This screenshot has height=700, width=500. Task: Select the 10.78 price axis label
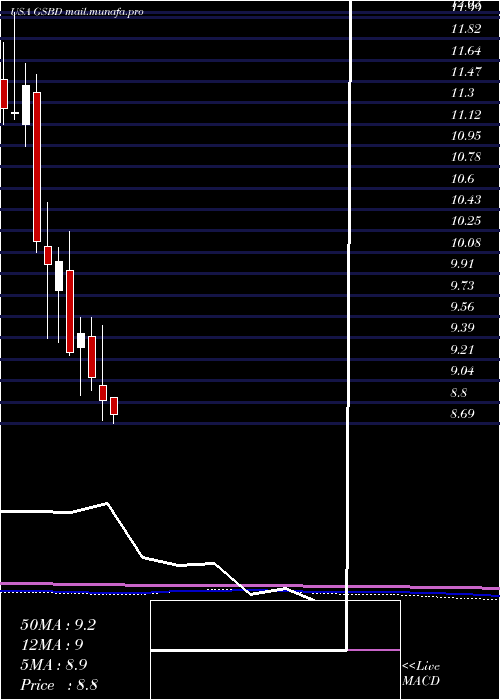click(x=466, y=157)
